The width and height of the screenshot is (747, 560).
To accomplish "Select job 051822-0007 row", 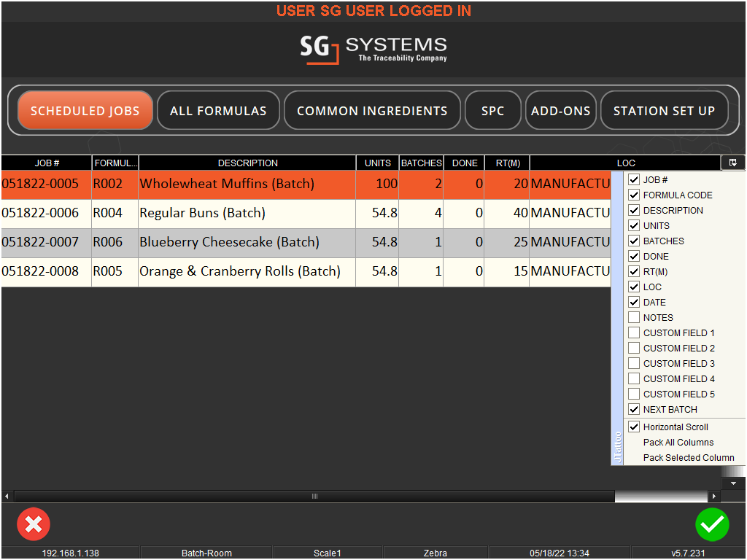I will 306,243.
